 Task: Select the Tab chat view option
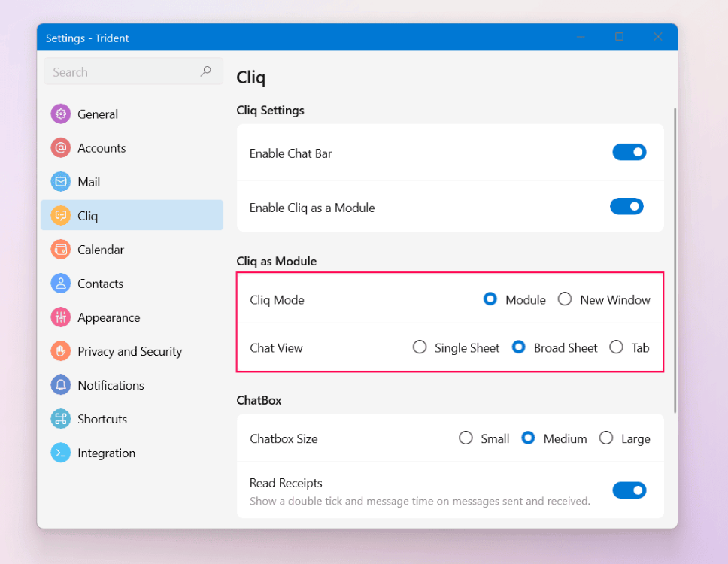[x=617, y=347]
